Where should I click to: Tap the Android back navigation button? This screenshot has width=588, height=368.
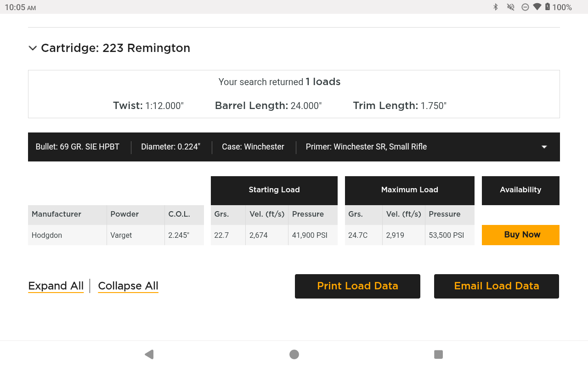tap(149, 354)
